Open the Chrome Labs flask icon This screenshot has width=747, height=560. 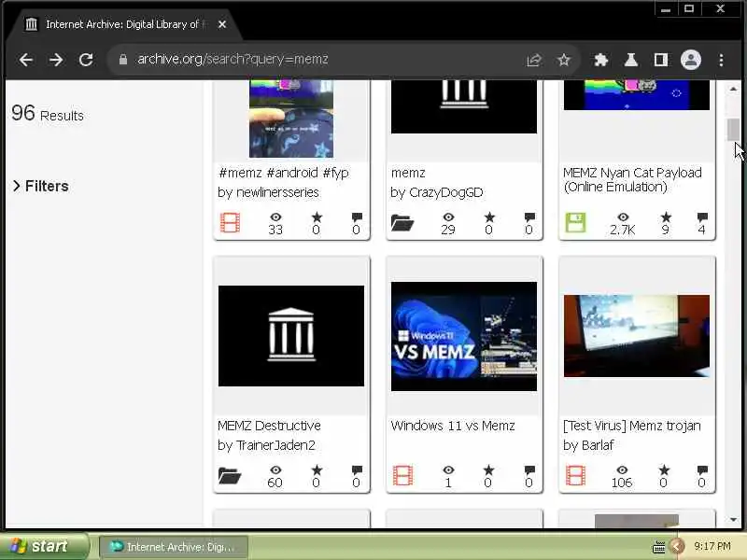pos(631,60)
